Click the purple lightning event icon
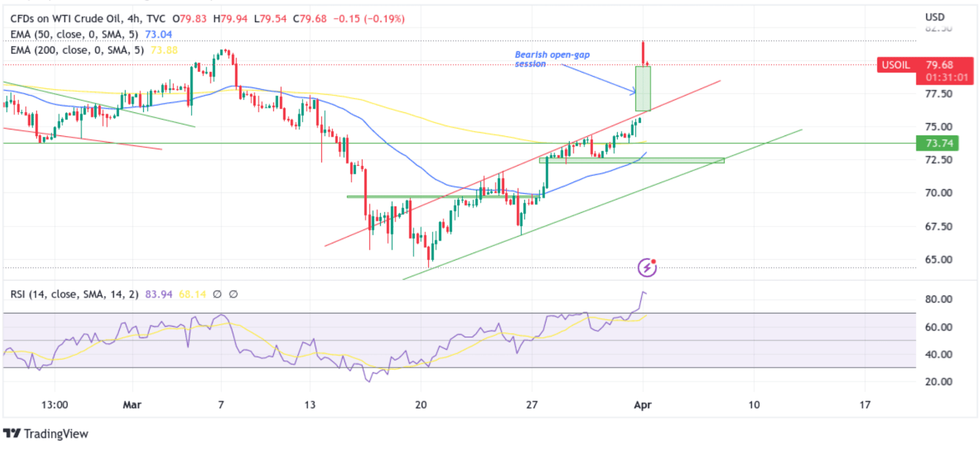Screen dimensions: 980x454 647,267
